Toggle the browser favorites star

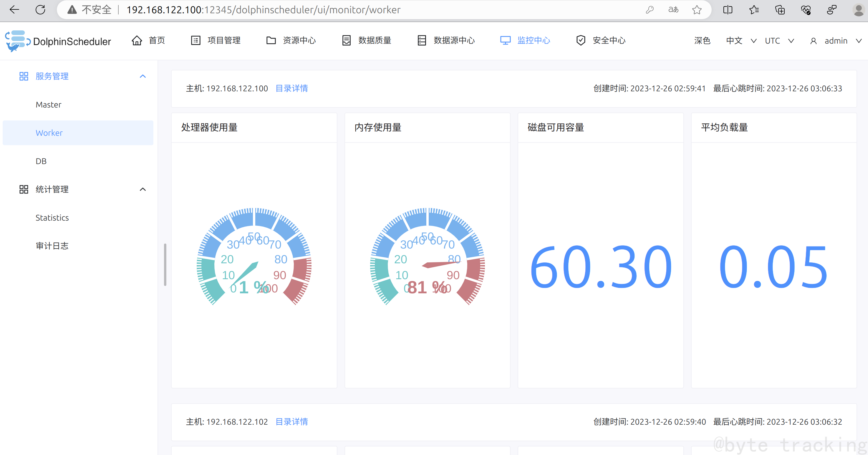[x=696, y=10]
